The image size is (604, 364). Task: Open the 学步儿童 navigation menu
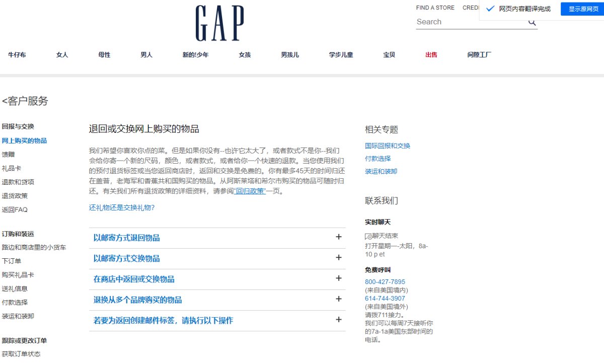[341, 55]
